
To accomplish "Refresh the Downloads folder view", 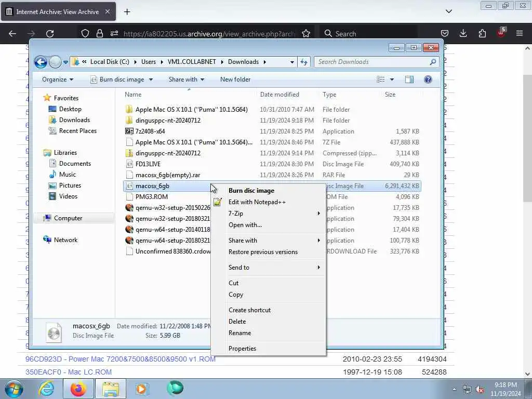I will 303,62.
